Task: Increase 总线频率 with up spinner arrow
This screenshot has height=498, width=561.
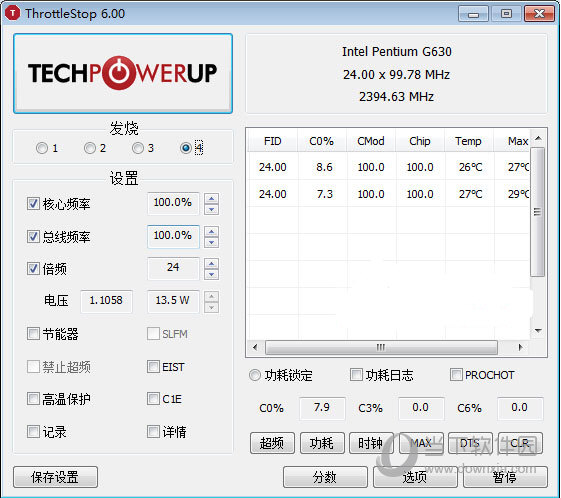Action: coord(211,231)
